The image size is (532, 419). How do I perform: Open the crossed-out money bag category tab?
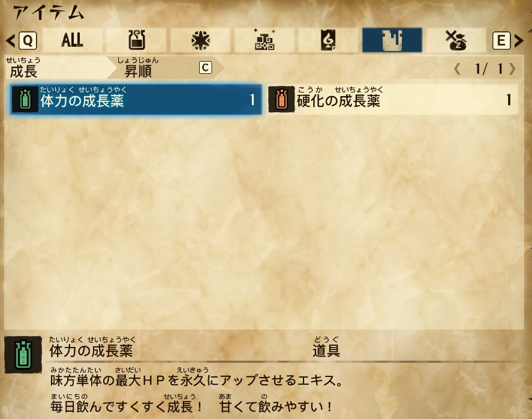point(456,40)
